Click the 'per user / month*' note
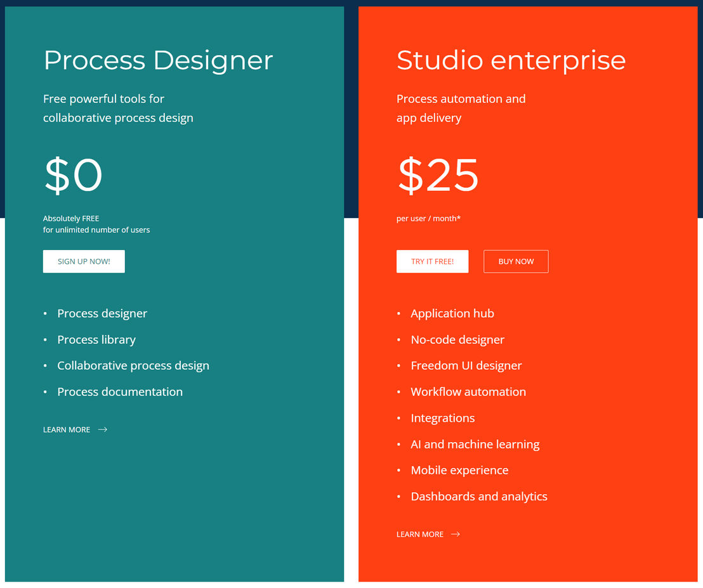703x588 pixels. click(x=429, y=219)
